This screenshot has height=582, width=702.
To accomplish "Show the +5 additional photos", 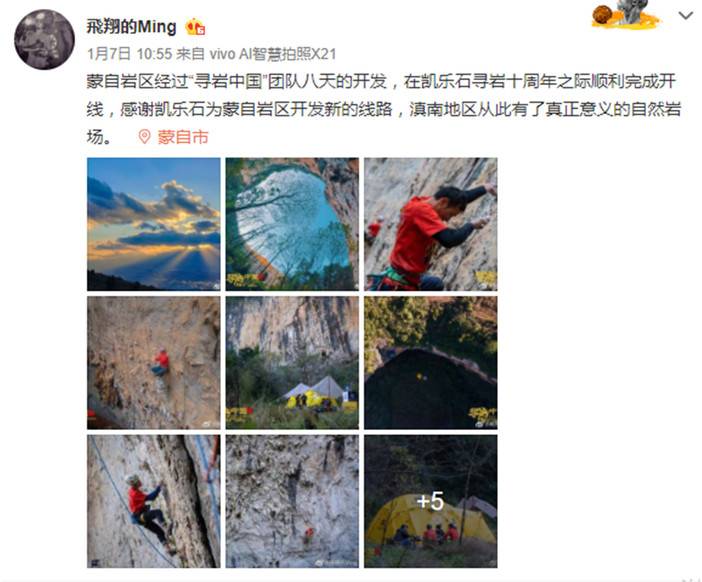I will click(x=431, y=501).
